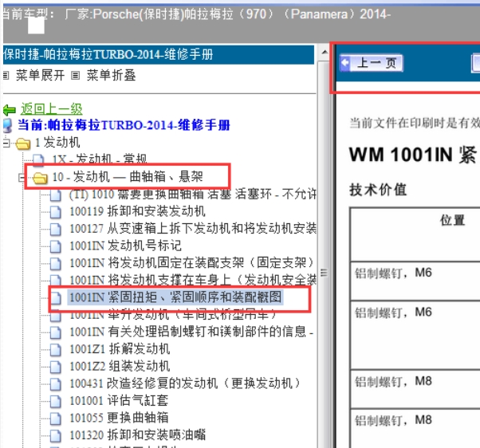Click the panel splitter grip handle
Viewport: 480px width, 448px height.
324,273
